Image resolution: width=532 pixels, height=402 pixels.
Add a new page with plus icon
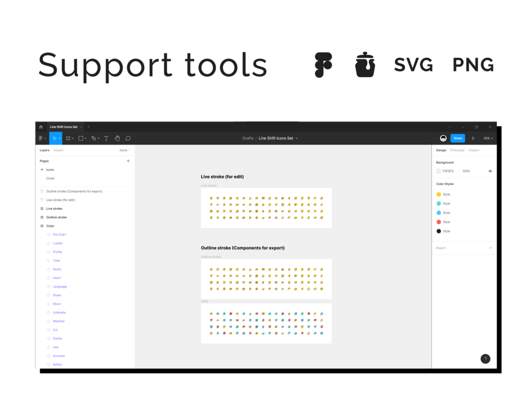128,161
